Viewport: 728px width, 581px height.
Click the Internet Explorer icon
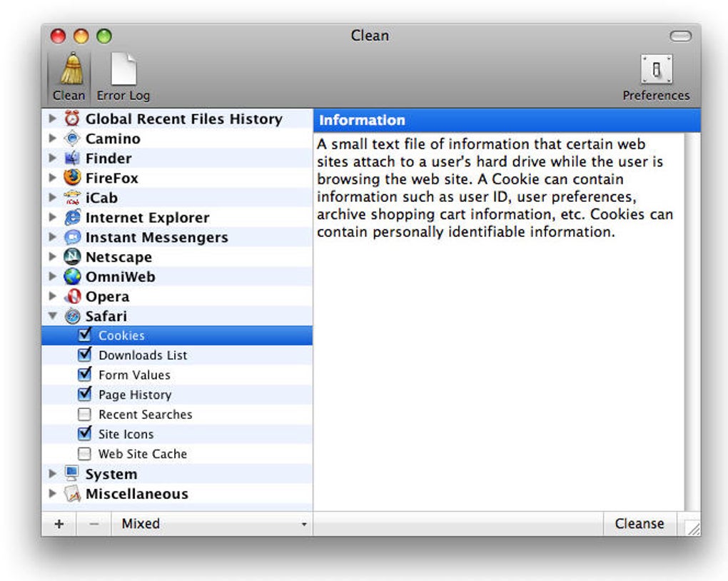point(72,218)
